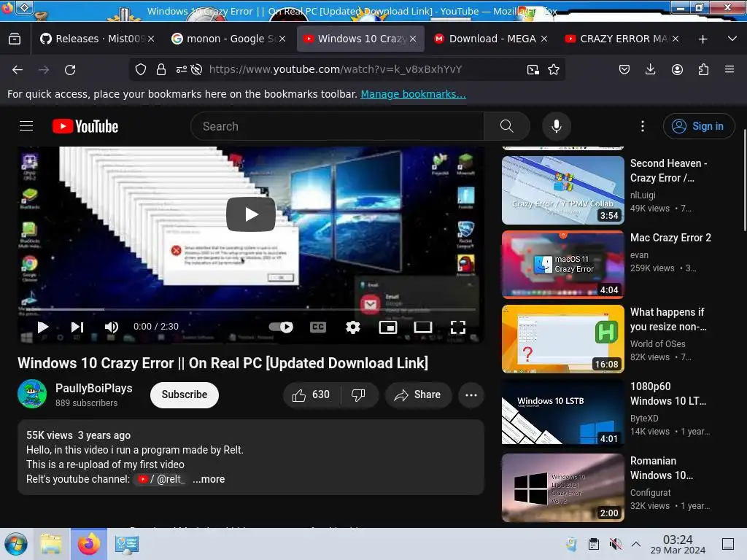Click the small play control

pos(43,327)
